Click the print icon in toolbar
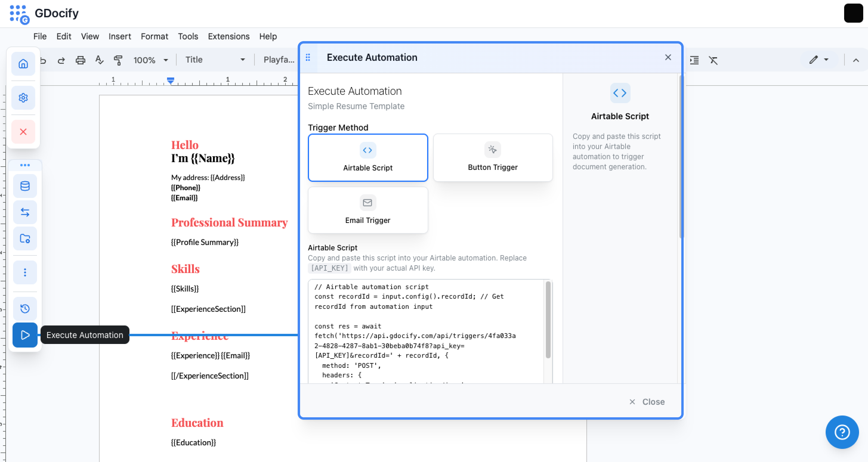This screenshot has width=868, height=462. pyautogui.click(x=80, y=60)
